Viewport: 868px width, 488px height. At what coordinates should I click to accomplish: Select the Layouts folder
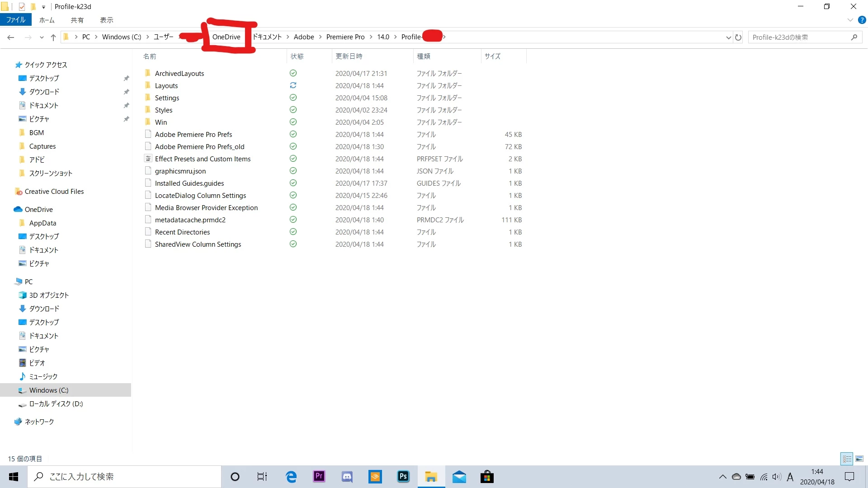(x=166, y=86)
